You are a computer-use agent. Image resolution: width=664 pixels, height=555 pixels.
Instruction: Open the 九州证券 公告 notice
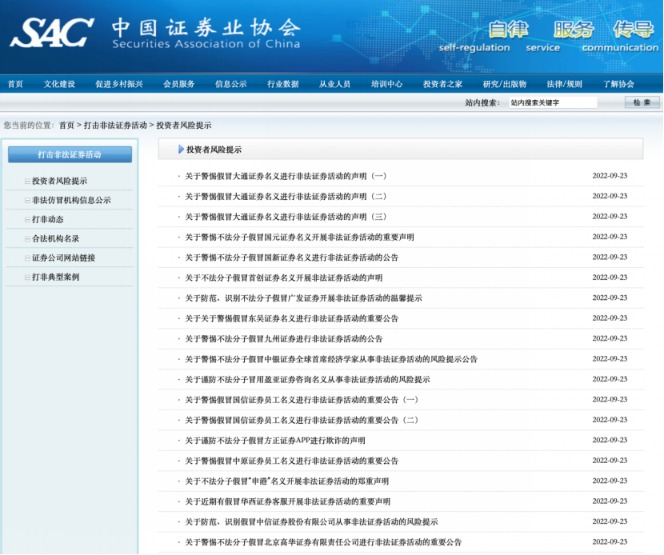284,339
